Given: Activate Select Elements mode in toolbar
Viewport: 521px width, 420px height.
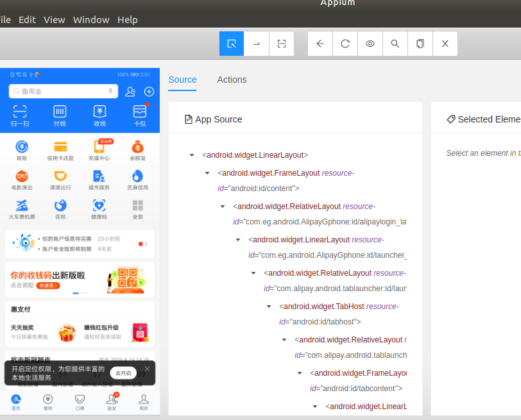Looking at the screenshot, I should click(232, 44).
